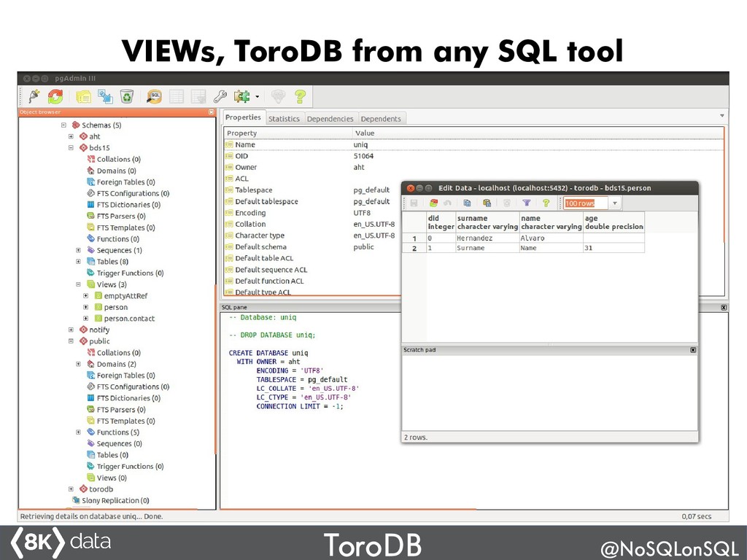
Task: Select Trigger Functions (0) under bds15
Action: click(130, 273)
